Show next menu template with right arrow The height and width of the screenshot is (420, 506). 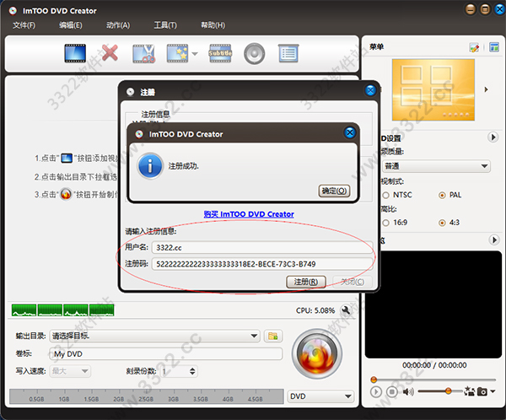pyautogui.click(x=486, y=89)
